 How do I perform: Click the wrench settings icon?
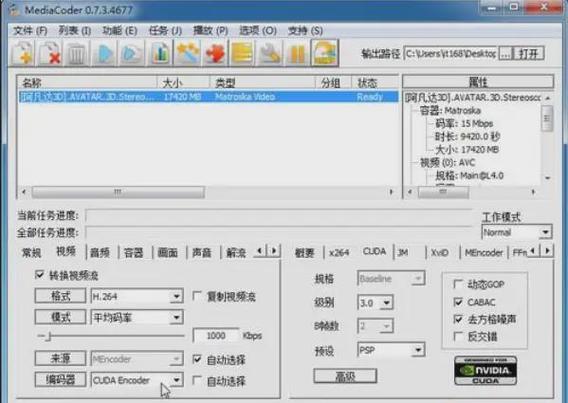click(x=269, y=54)
